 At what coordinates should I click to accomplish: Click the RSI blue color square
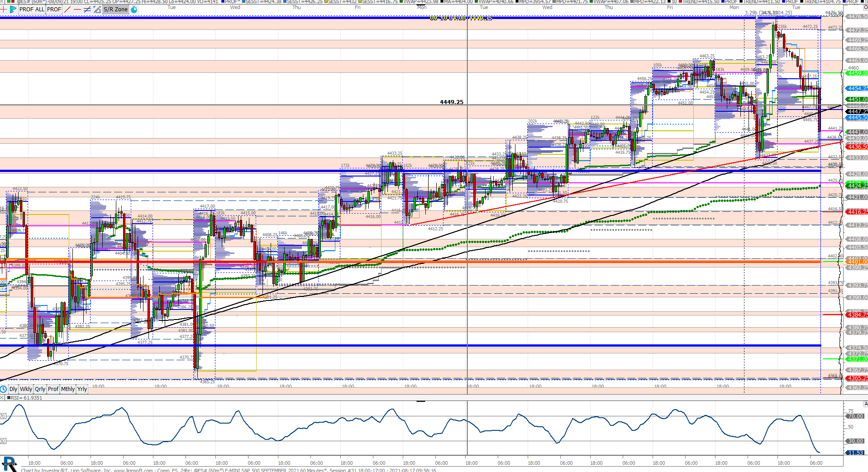coord(9,398)
